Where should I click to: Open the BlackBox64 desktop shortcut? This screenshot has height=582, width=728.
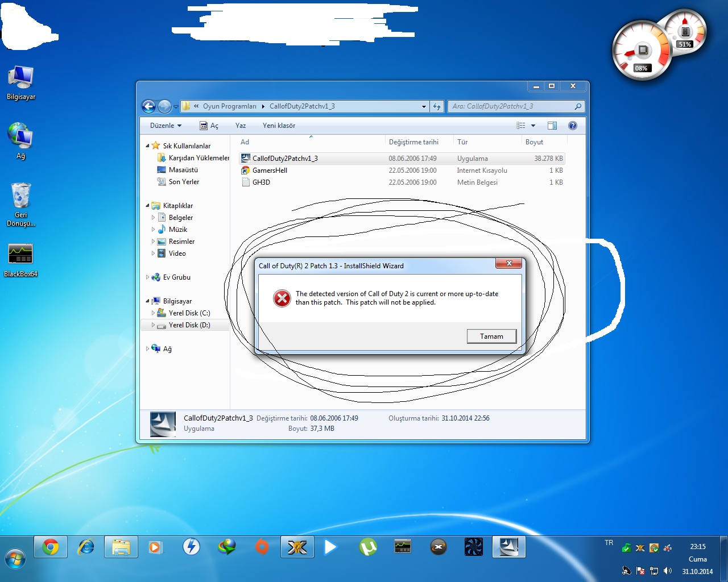coord(21,260)
